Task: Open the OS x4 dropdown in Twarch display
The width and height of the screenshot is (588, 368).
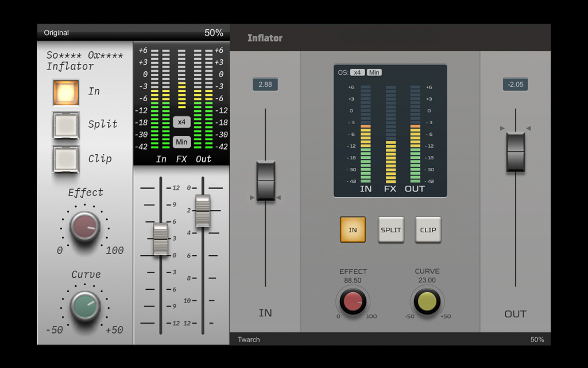Action: coord(357,72)
